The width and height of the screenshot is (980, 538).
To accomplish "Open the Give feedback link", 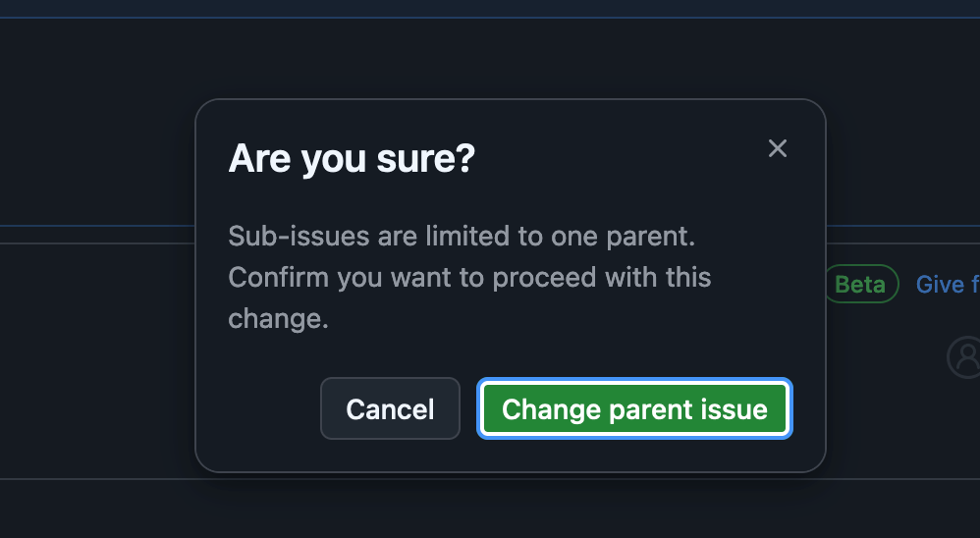I will (x=947, y=285).
